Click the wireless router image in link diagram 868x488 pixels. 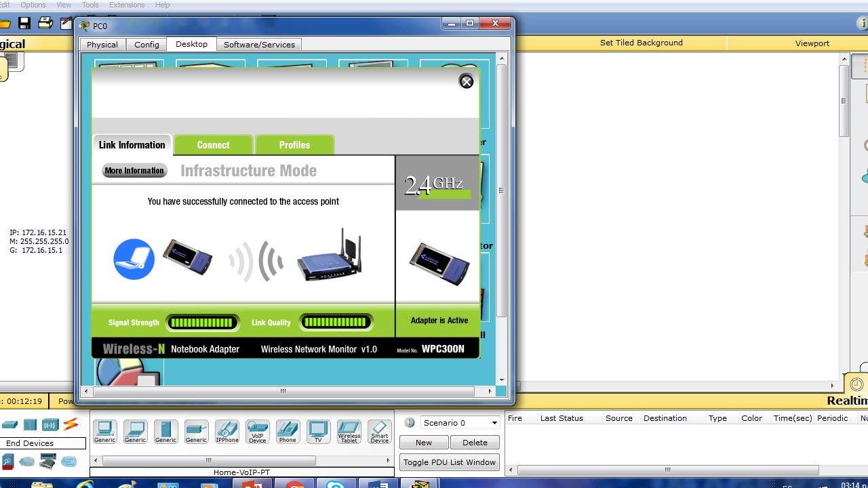(x=330, y=256)
